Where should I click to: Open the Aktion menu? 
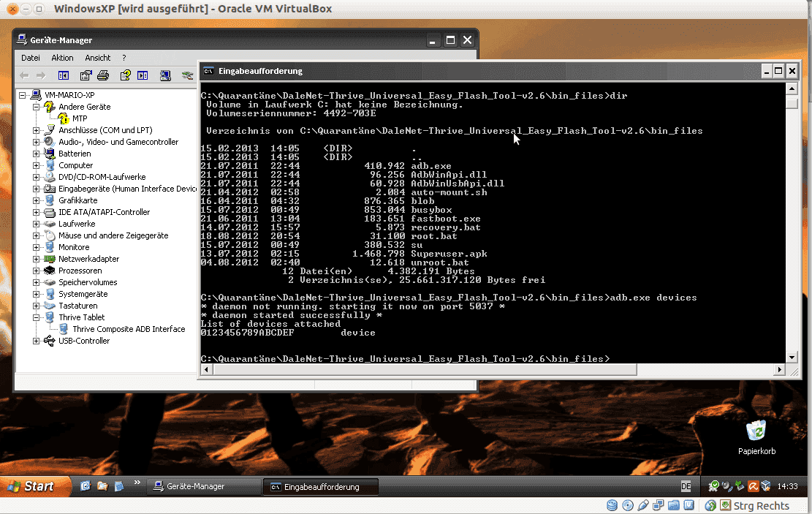click(62, 58)
